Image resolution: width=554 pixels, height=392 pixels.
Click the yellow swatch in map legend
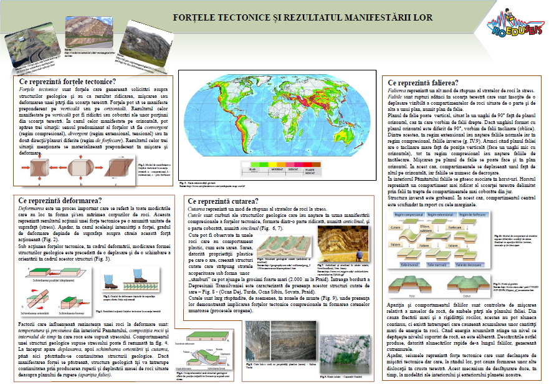pos(272,165)
